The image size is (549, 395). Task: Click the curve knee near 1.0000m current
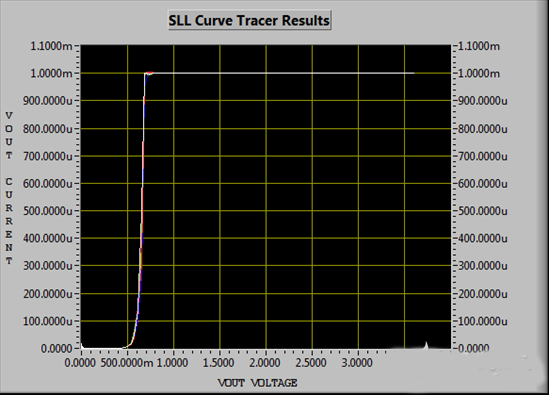(x=147, y=74)
